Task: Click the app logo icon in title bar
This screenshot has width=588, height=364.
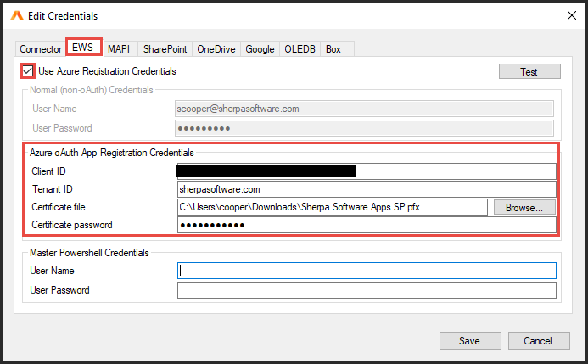Action: click(x=16, y=15)
